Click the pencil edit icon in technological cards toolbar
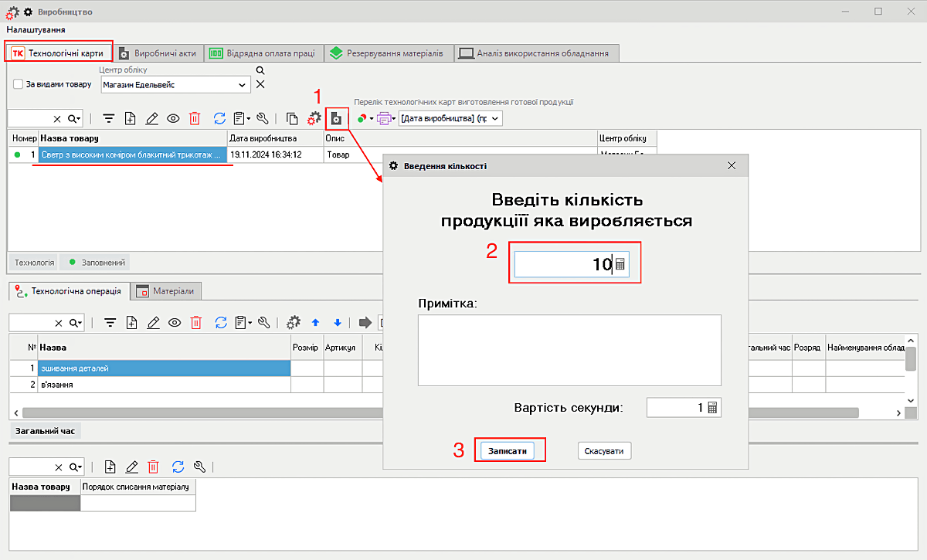 point(151,118)
